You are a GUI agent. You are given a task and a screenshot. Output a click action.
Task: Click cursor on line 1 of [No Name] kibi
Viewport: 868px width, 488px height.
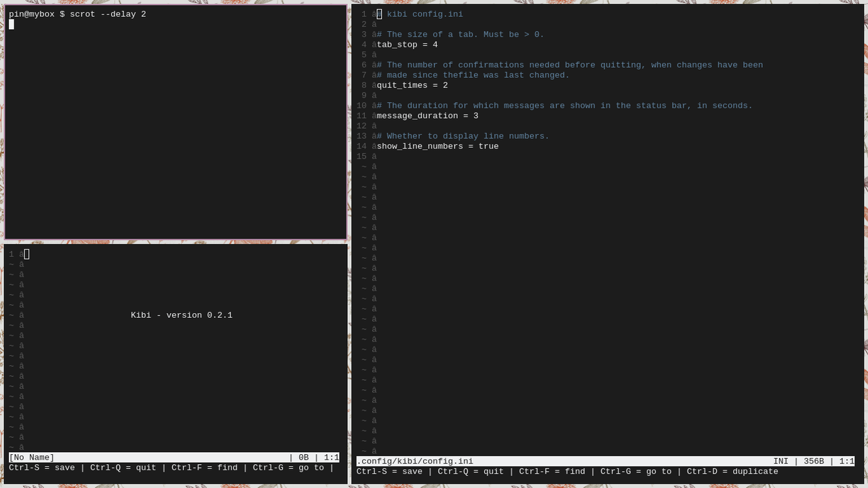(26, 254)
